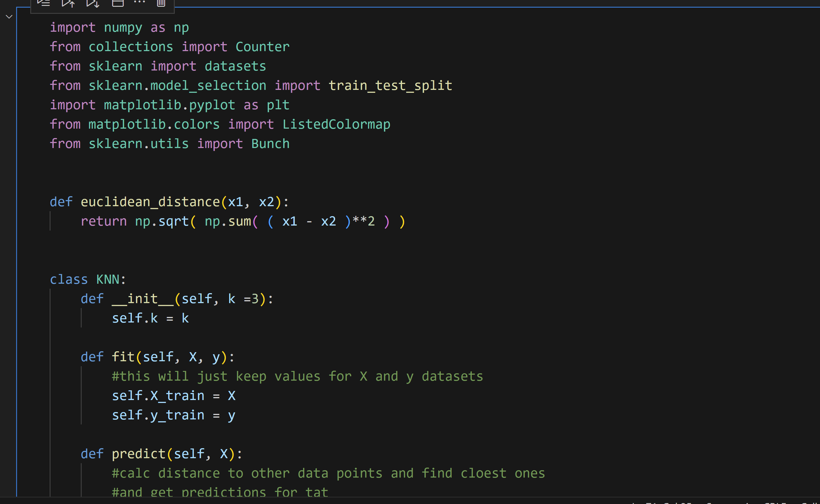The width and height of the screenshot is (820, 504).
Task: Collapse the code cell with left chevron
Action: tap(9, 17)
